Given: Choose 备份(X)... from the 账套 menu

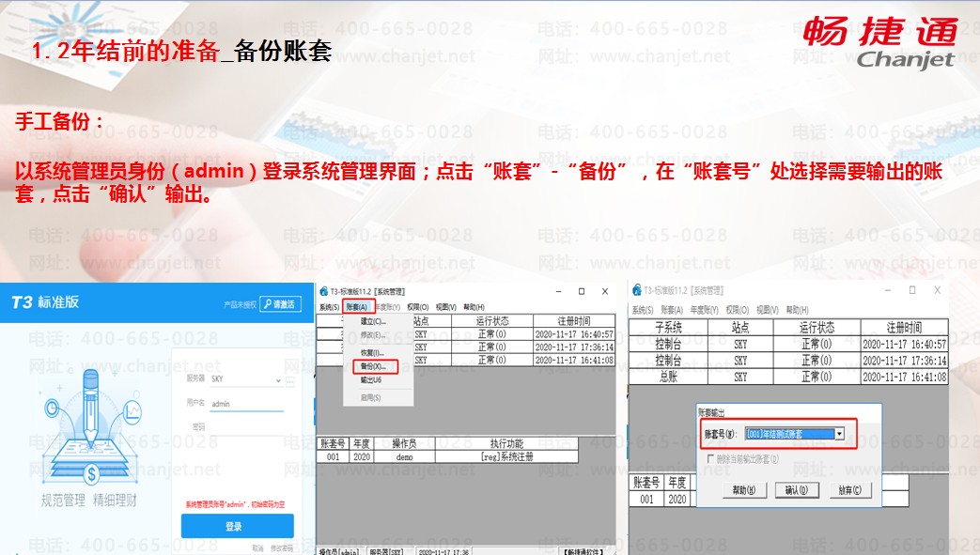Looking at the screenshot, I should pyautogui.click(x=374, y=366).
